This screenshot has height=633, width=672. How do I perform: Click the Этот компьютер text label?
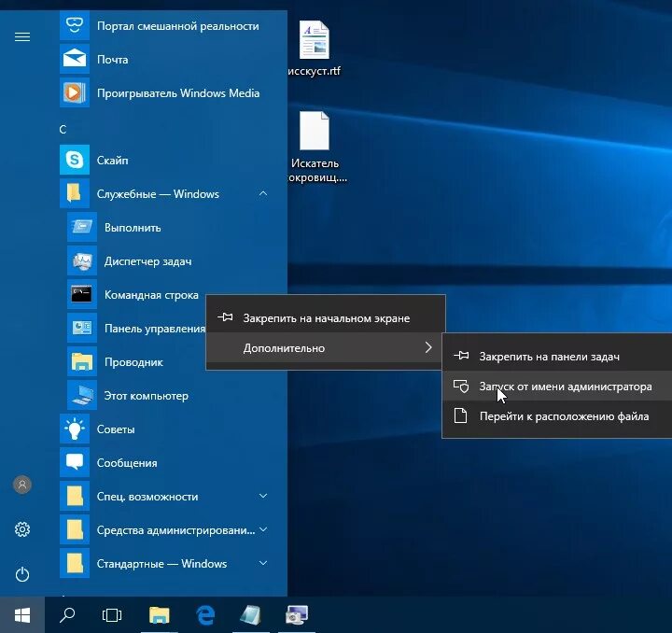coord(147,396)
